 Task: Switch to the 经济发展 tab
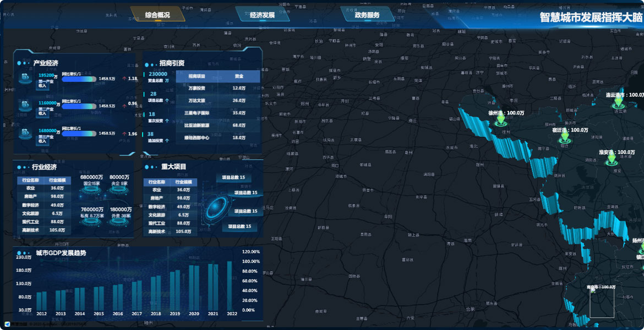[x=262, y=15]
